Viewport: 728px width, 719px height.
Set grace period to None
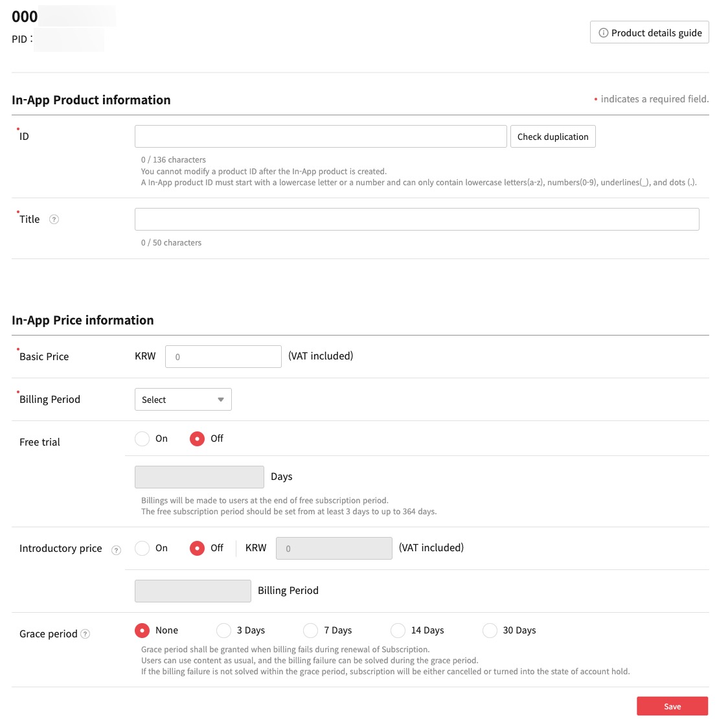142,631
